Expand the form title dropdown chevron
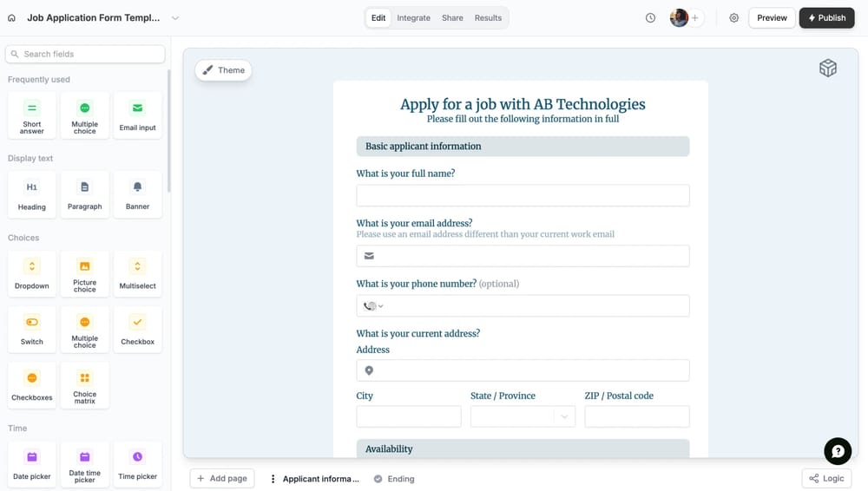This screenshot has width=868, height=491. click(175, 17)
